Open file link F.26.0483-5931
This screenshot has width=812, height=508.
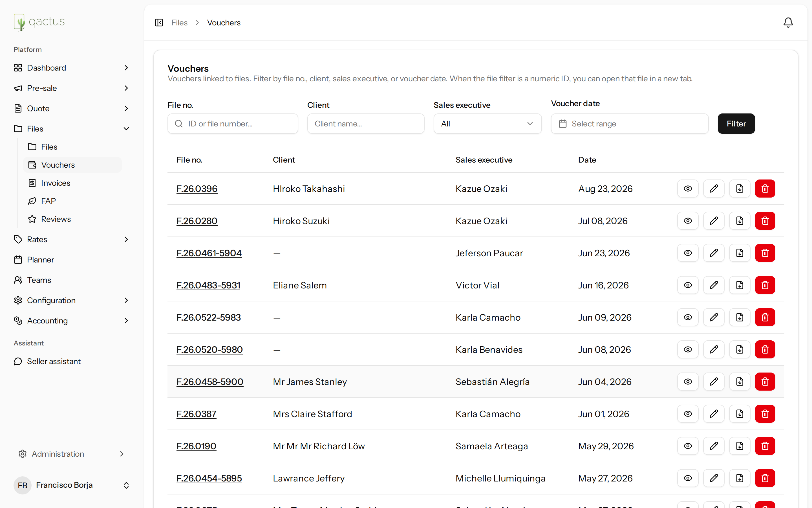(208, 285)
